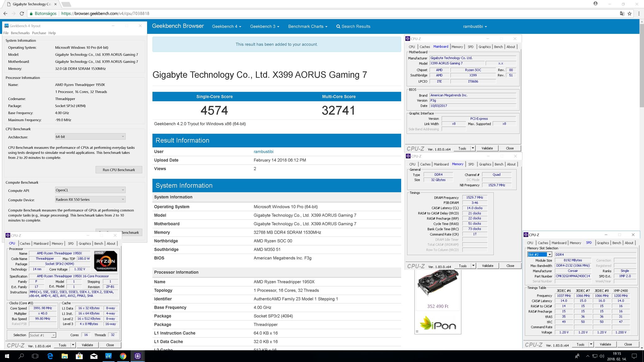Open rambustibi user profile link
The image size is (644, 362).
coord(263,152)
